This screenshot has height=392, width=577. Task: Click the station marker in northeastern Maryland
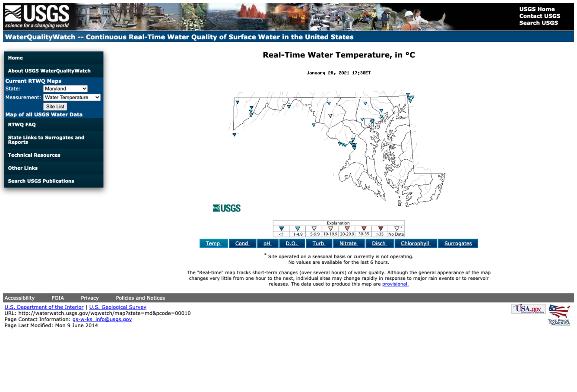coord(408,96)
